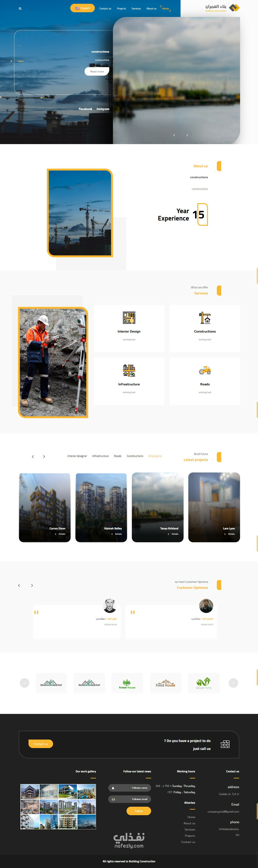Open the Facebook link in hero
Screen dimensions: 258x868
pyautogui.click(x=85, y=109)
